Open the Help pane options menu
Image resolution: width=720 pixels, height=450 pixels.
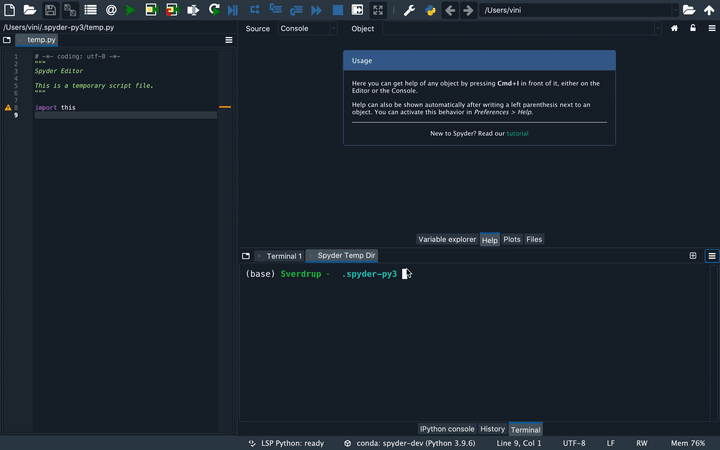pos(712,28)
